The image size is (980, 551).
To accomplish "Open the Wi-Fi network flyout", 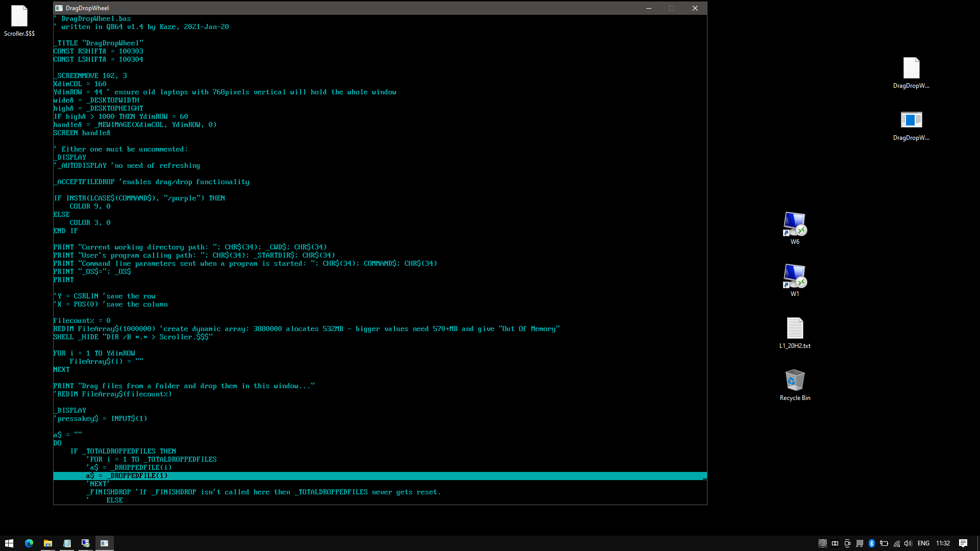I will tap(896, 543).
